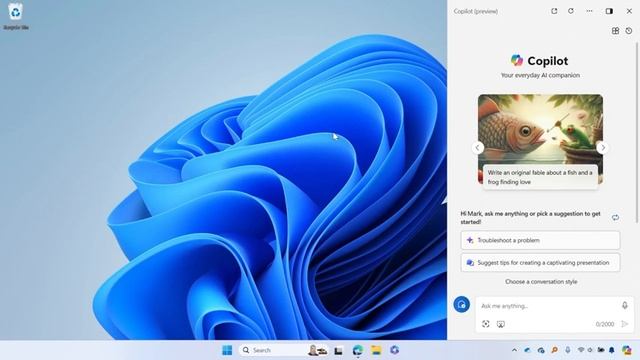Click the sparkle icon on Troubleshoot a problem
Screen dimensions: 640x360
470,240
